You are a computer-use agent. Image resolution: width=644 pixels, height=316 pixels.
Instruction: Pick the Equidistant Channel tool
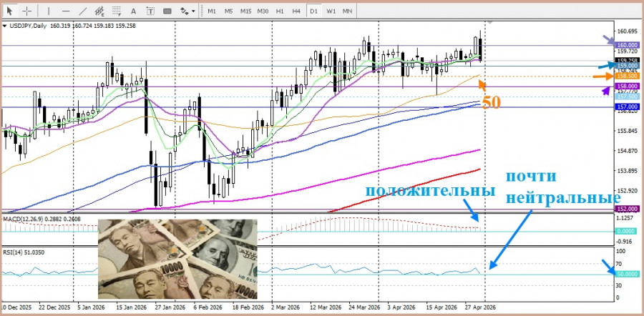click(99, 11)
